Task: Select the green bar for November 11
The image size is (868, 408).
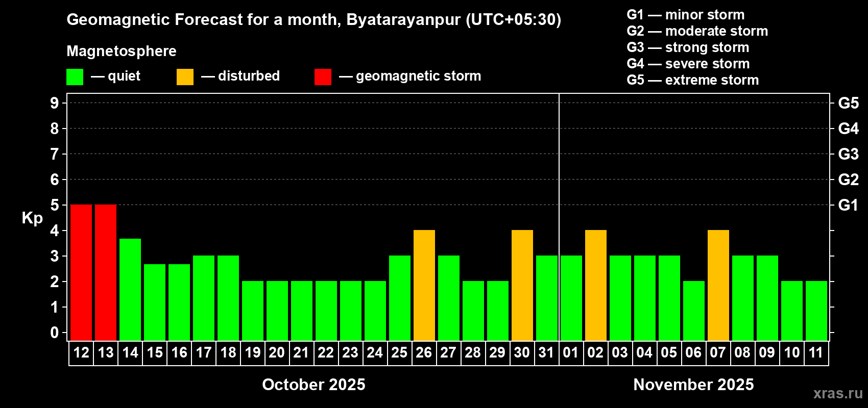Action: click(816, 311)
